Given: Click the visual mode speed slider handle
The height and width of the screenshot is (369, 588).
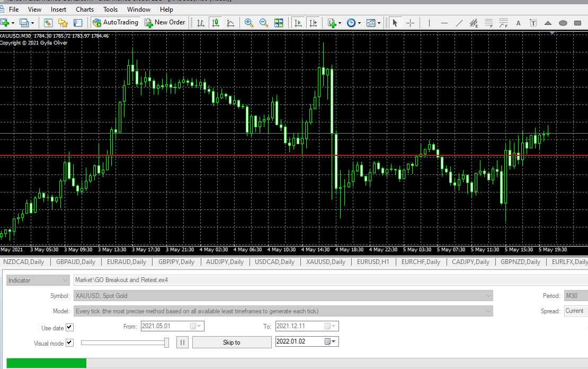Looking at the screenshot, I should (x=166, y=342).
